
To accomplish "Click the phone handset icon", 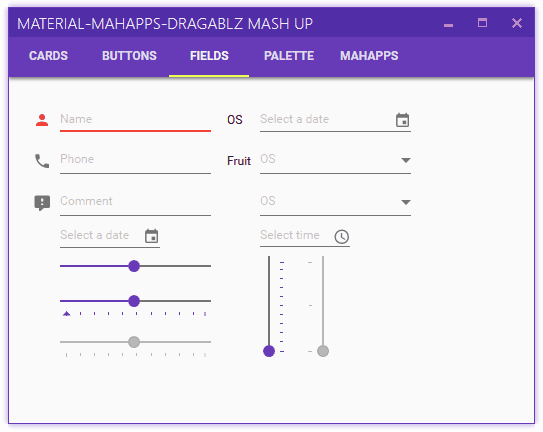I will tap(42, 161).
